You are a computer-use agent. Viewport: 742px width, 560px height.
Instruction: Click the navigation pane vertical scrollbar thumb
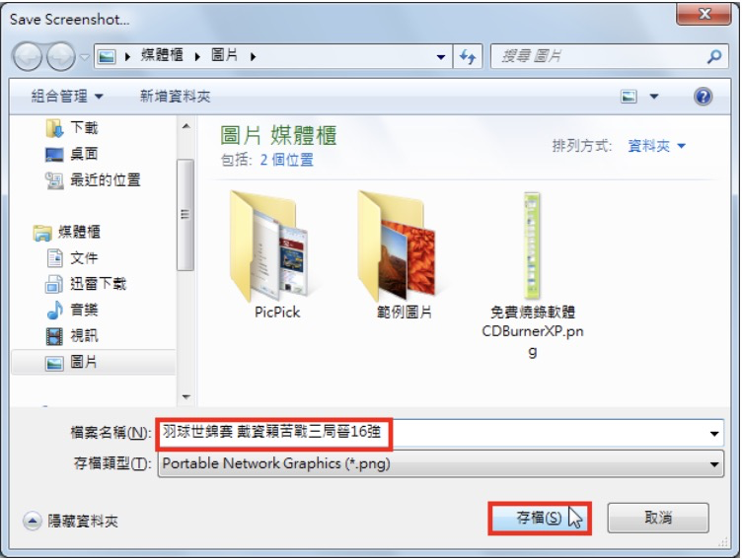point(185,215)
